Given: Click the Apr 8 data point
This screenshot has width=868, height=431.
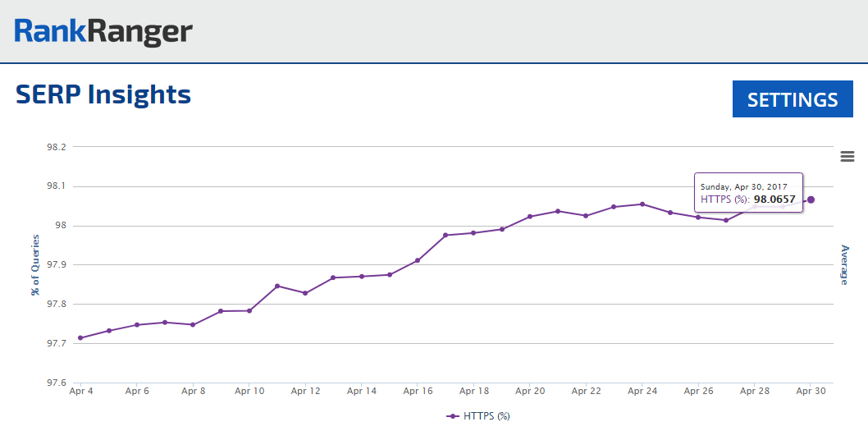Looking at the screenshot, I should (193, 325).
